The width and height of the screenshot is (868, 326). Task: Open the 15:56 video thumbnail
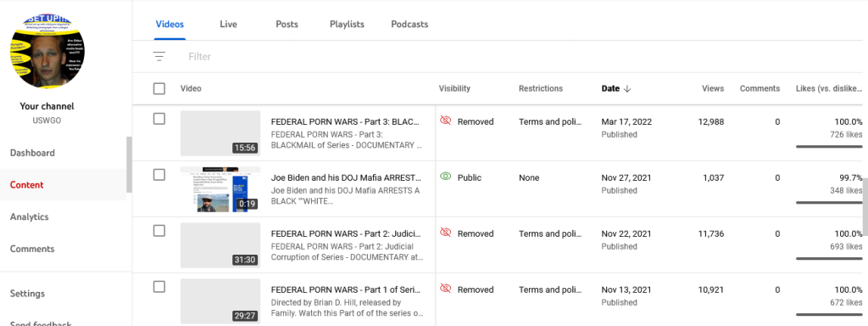coord(220,133)
